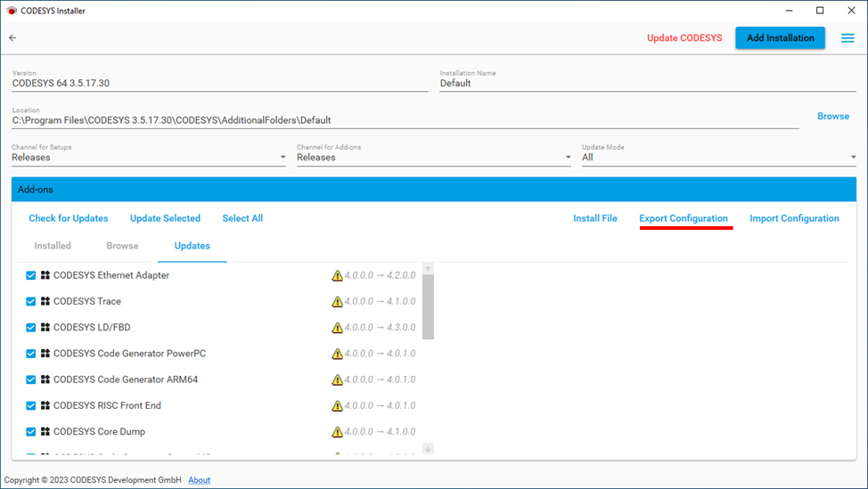
Task: Toggle the CODESYS Code Generator PowerPC checkbox
Action: click(31, 354)
